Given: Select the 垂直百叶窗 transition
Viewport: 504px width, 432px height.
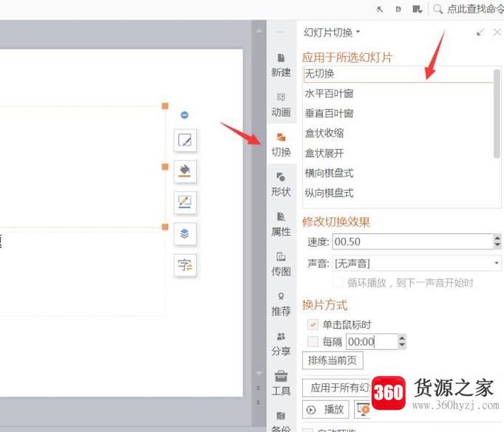Looking at the screenshot, I should [398, 114].
